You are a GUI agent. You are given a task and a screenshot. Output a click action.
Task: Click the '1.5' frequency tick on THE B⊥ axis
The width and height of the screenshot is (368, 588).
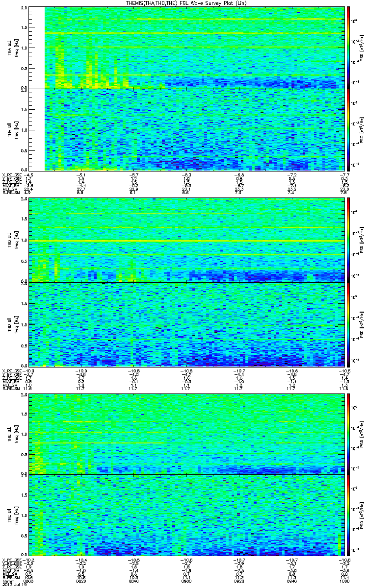coord(24,414)
